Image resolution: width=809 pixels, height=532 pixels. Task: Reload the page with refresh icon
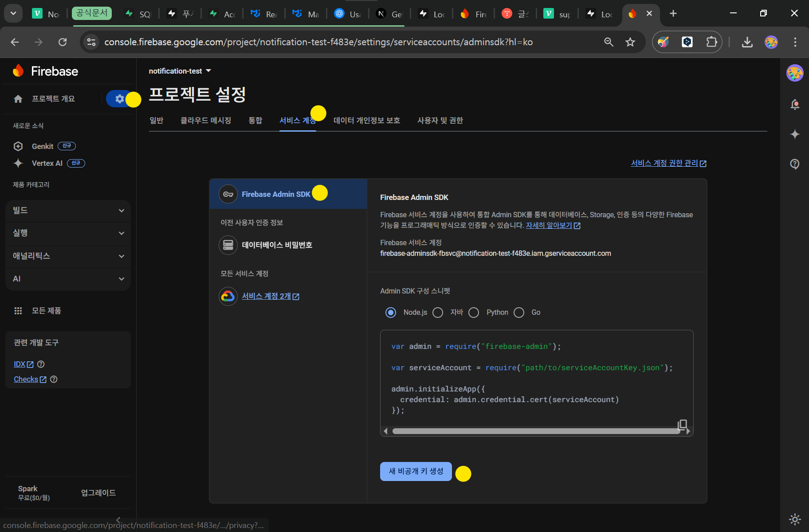click(x=63, y=42)
